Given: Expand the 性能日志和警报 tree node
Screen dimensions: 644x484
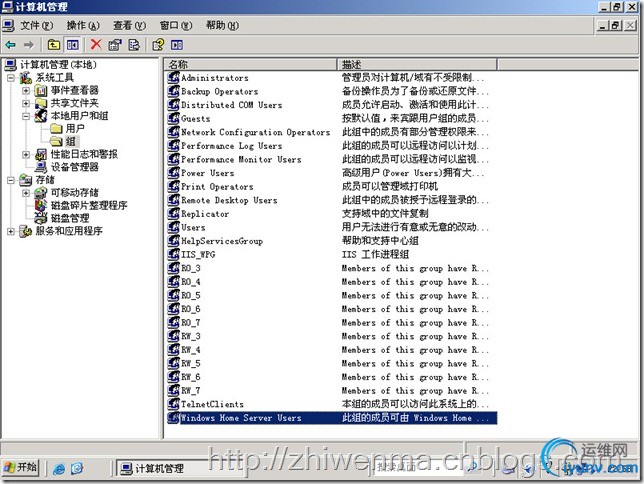Looking at the screenshot, I should click(x=26, y=154).
